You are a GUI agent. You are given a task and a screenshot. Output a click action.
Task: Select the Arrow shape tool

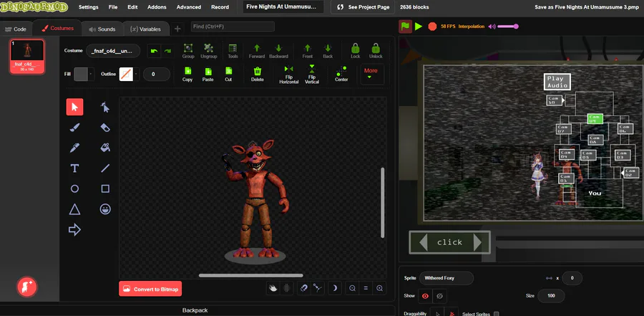pos(74,230)
